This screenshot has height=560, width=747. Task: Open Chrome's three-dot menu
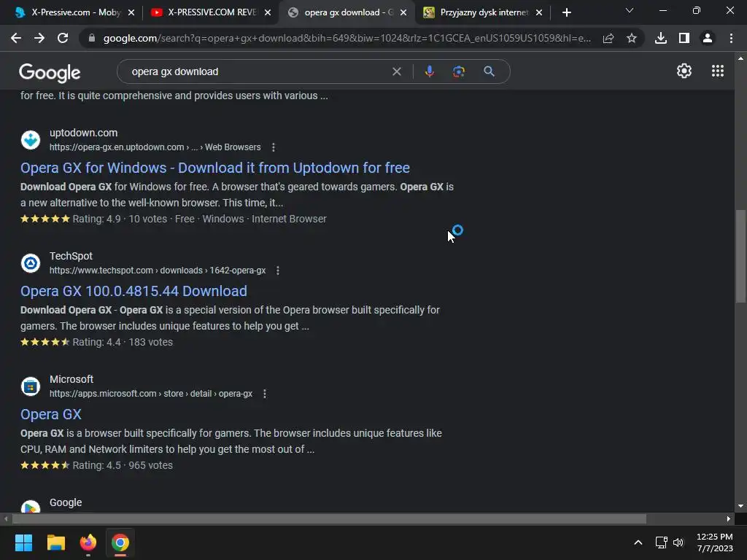coord(731,38)
